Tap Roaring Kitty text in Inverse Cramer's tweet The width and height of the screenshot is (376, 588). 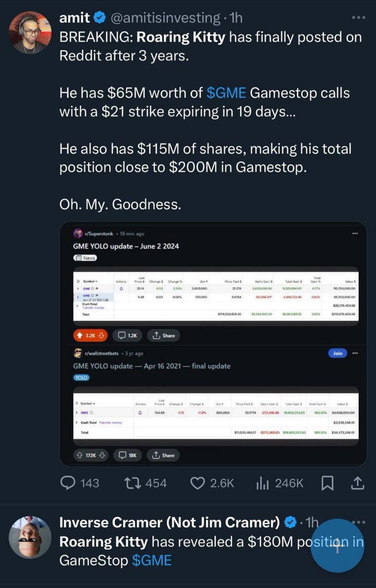[103, 542]
